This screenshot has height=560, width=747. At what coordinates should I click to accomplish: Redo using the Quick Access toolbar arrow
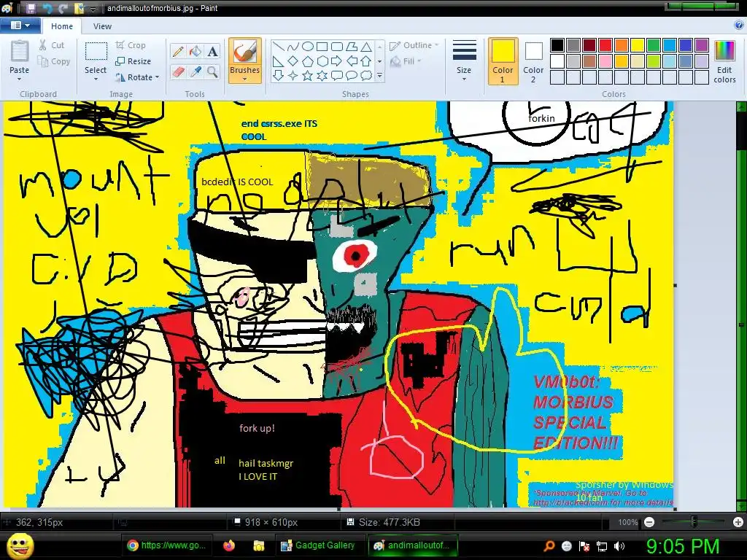(63, 8)
